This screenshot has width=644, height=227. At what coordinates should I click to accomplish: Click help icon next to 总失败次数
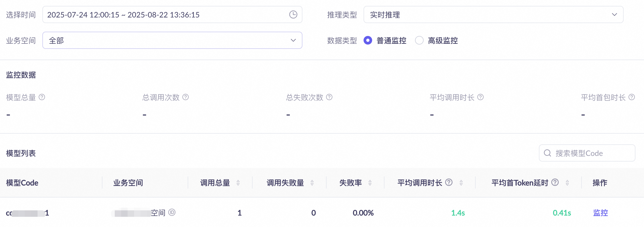click(x=329, y=97)
